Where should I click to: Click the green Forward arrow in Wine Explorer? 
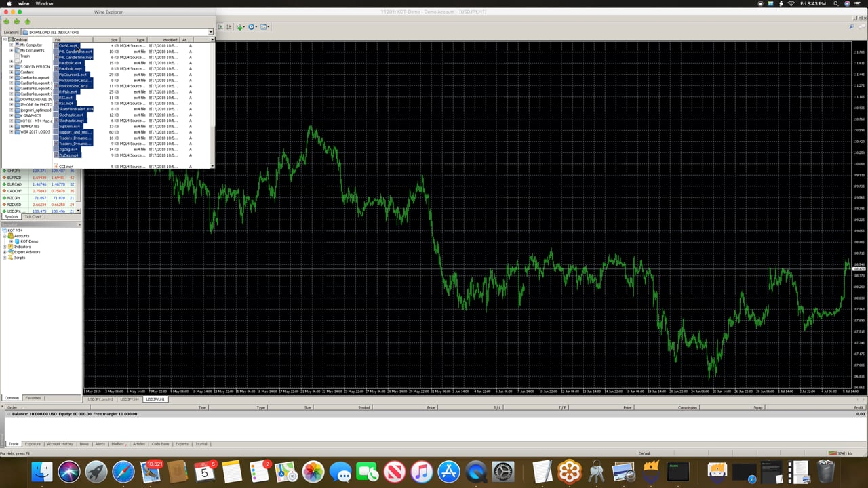pyautogui.click(x=17, y=22)
